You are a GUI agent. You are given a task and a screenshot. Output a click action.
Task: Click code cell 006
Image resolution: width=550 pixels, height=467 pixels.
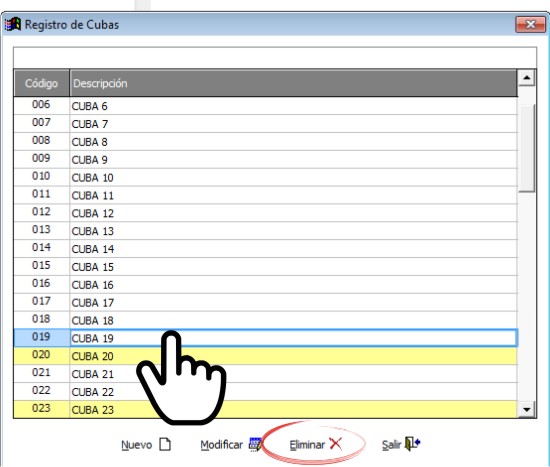point(41,106)
